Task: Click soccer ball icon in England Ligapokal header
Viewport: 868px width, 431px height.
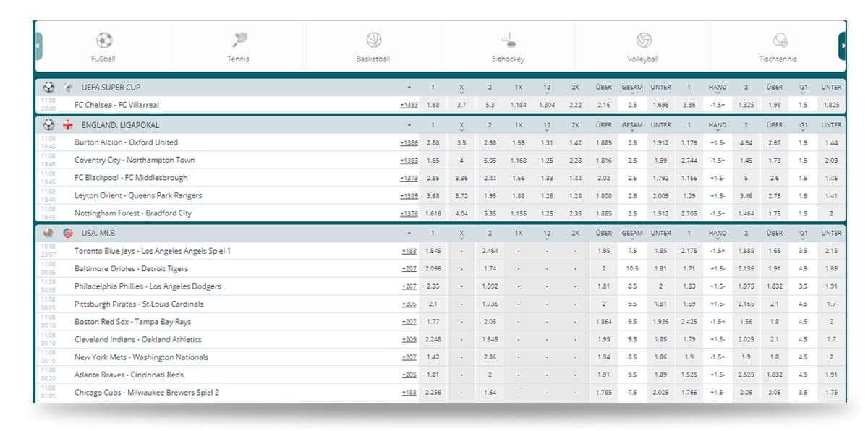Action: coord(48,125)
